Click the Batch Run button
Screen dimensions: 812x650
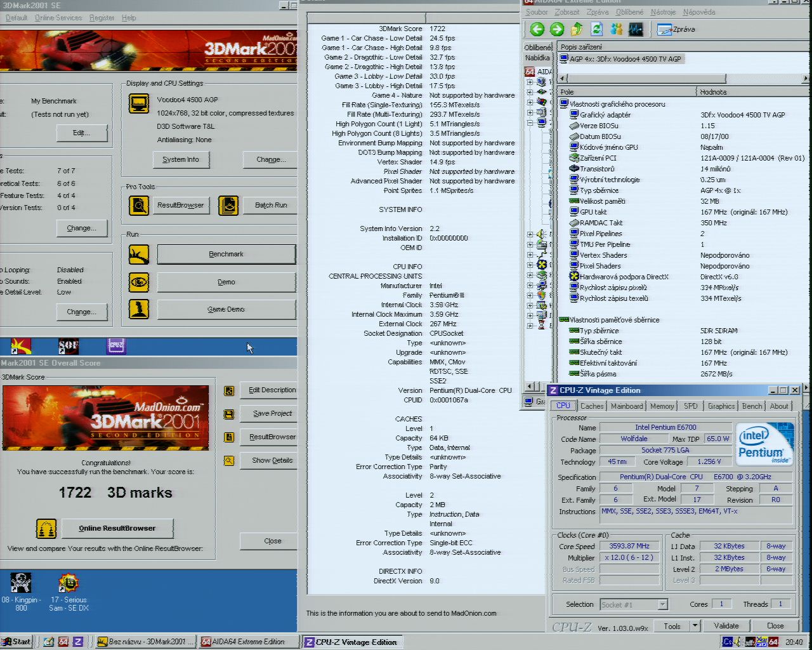pos(271,205)
